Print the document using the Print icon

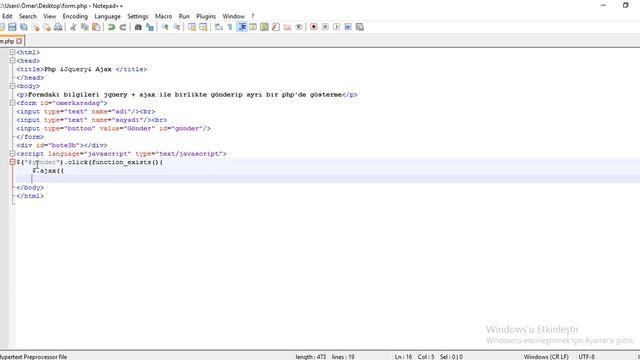tap(58, 27)
